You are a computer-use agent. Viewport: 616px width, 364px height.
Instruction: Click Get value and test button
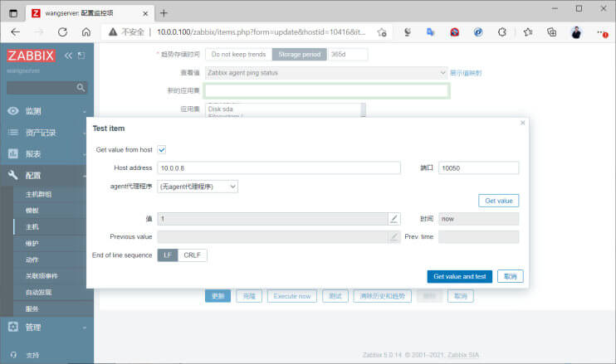(460, 277)
